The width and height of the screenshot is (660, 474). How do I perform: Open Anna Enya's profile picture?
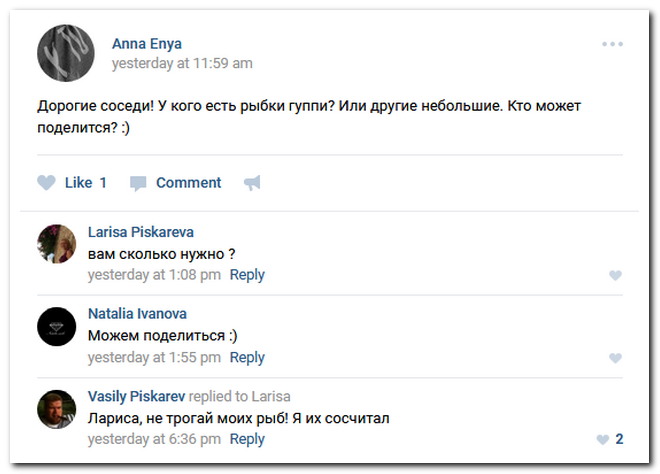(66, 53)
